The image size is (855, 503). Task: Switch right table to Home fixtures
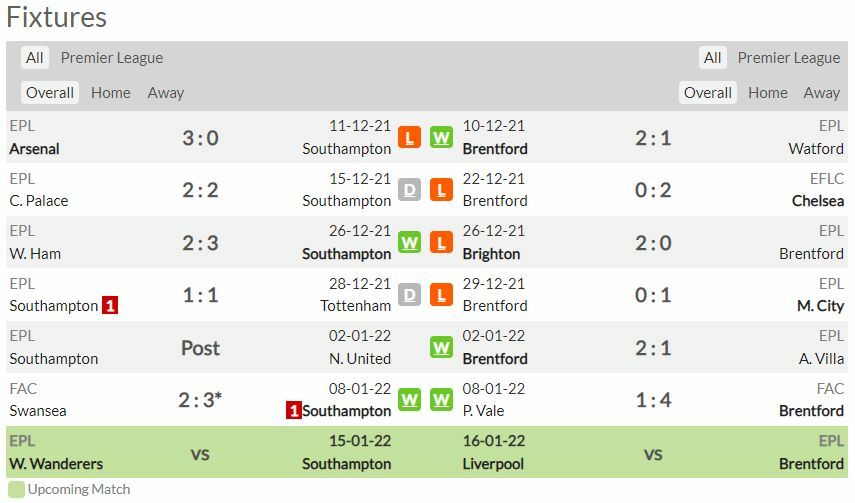[x=767, y=93]
